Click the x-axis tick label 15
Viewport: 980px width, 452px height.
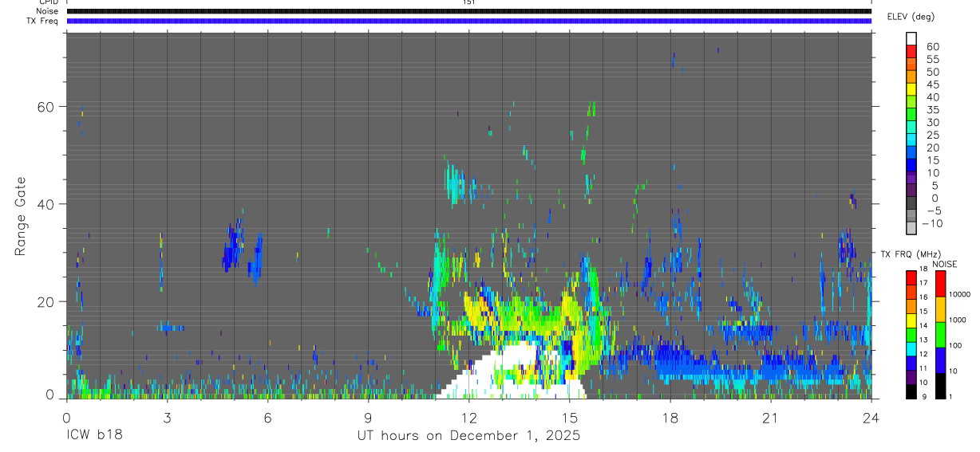pyautogui.click(x=569, y=417)
